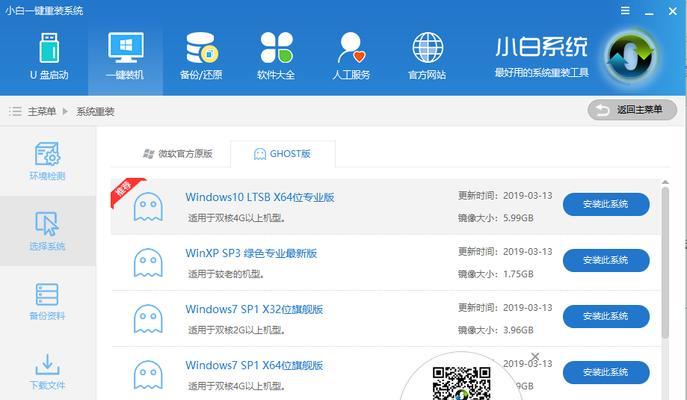The image size is (687, 400).
Task: Open Windows10 LTSB X64位专业版 title
Action: [260, 197]
